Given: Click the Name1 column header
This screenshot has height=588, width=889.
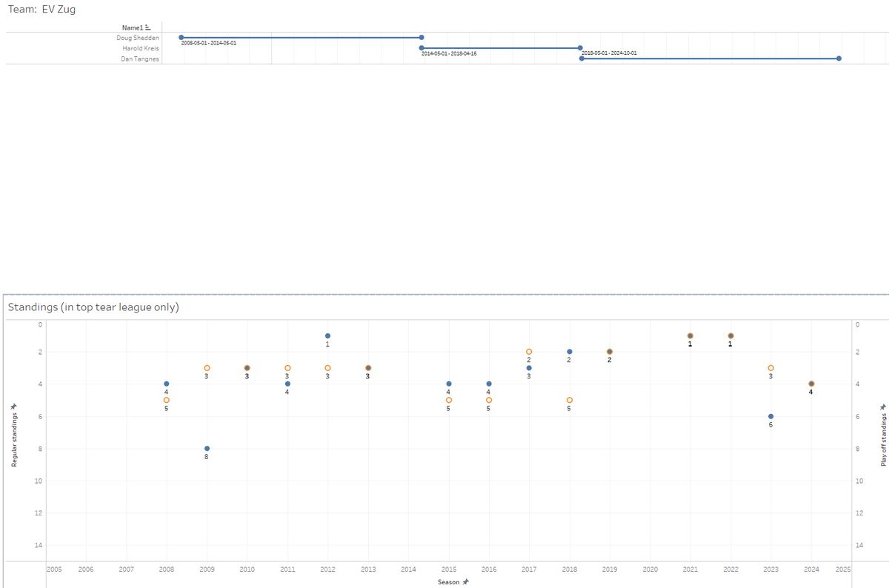Looking at the screenshot, I should [133, 27].
